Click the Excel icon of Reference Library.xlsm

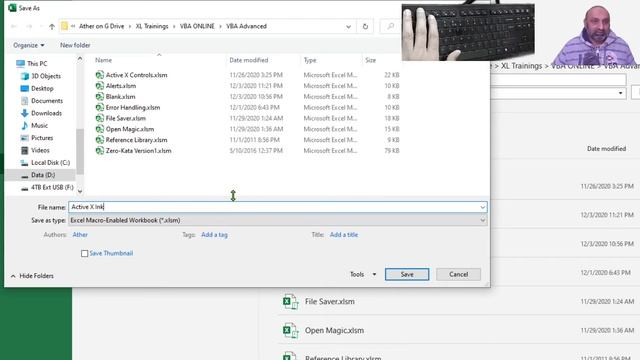coord(99,140)
